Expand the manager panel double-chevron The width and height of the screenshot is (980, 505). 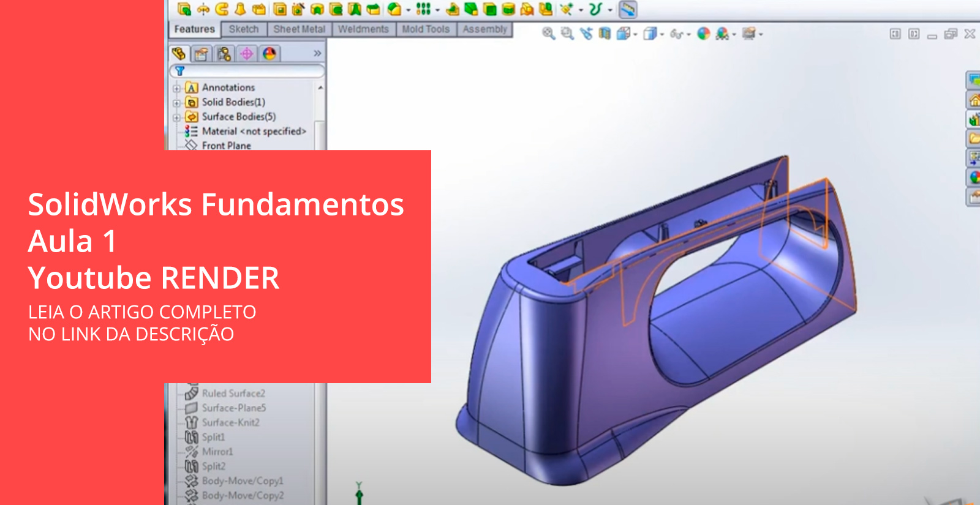[x=317, y=53]
